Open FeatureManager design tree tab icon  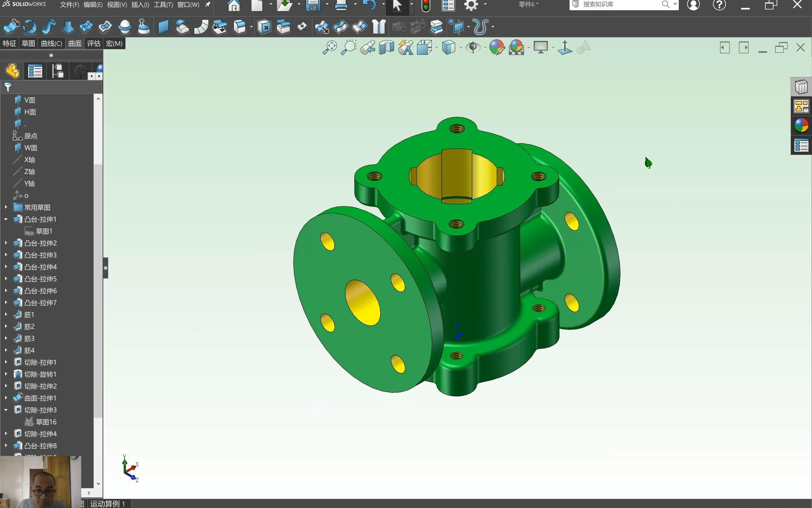click(x=12, y=71)
